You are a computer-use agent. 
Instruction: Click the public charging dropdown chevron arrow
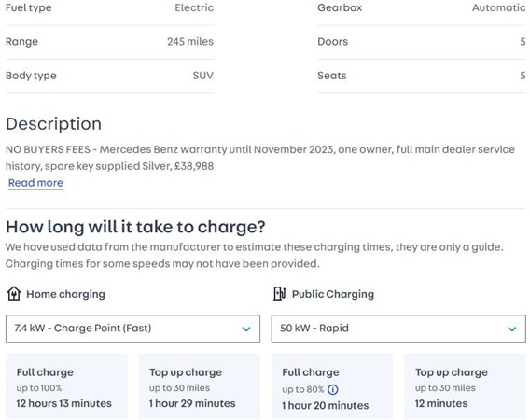coord(512,329)
